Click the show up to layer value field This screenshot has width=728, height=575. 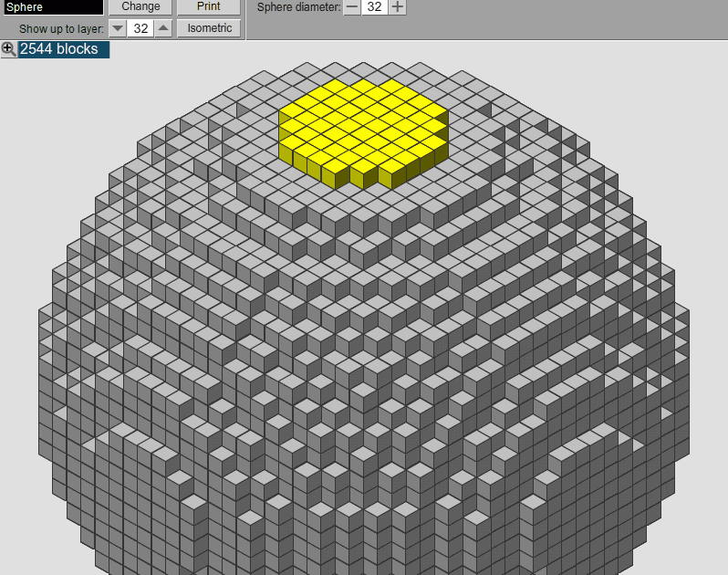pyautogui.click(x=140, y=28)
